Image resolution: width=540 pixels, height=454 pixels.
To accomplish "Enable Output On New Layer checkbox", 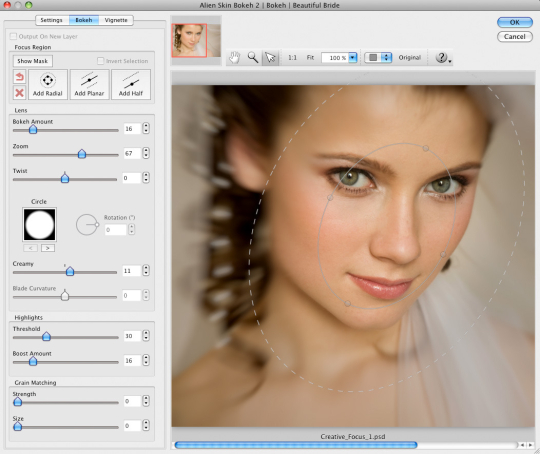I will [13, 36].
